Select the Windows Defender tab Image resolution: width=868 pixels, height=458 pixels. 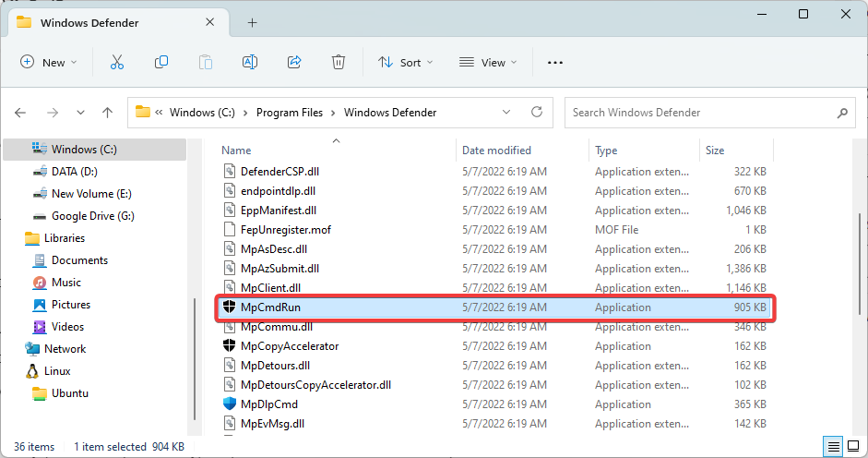[x=117, y=23]
